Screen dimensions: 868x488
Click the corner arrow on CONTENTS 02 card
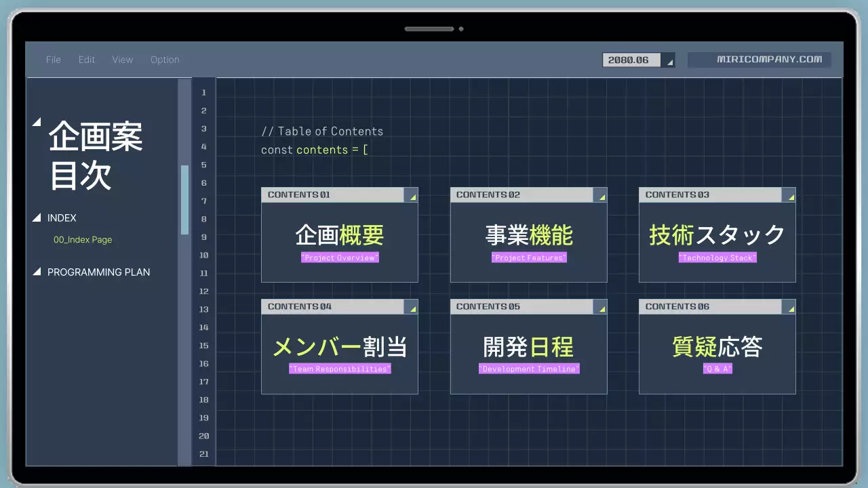(x=600, y=195)
